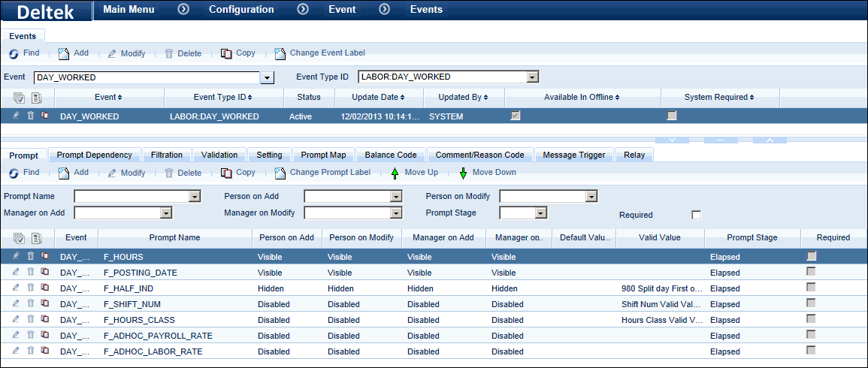Viewport: 868px width, 368px height.
Task: Toggle Required checkbox in F_POSTING_DATE row
Action: (x=811, y=272)
